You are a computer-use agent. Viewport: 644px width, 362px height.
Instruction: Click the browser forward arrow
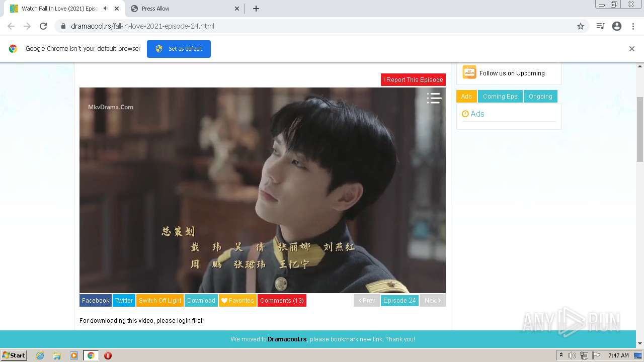[x=27, y=26]
